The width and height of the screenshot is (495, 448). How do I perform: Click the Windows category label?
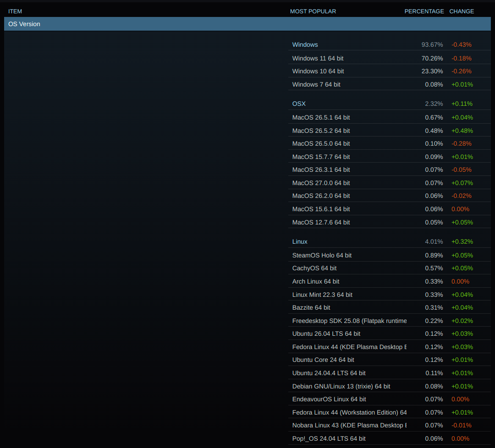[x=305, y=45]
